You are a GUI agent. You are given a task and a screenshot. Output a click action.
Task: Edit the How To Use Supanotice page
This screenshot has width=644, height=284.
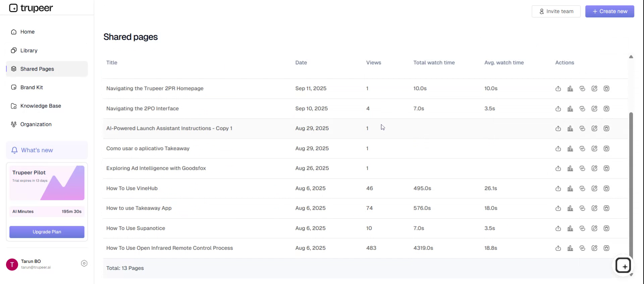[x=594, y=228]
